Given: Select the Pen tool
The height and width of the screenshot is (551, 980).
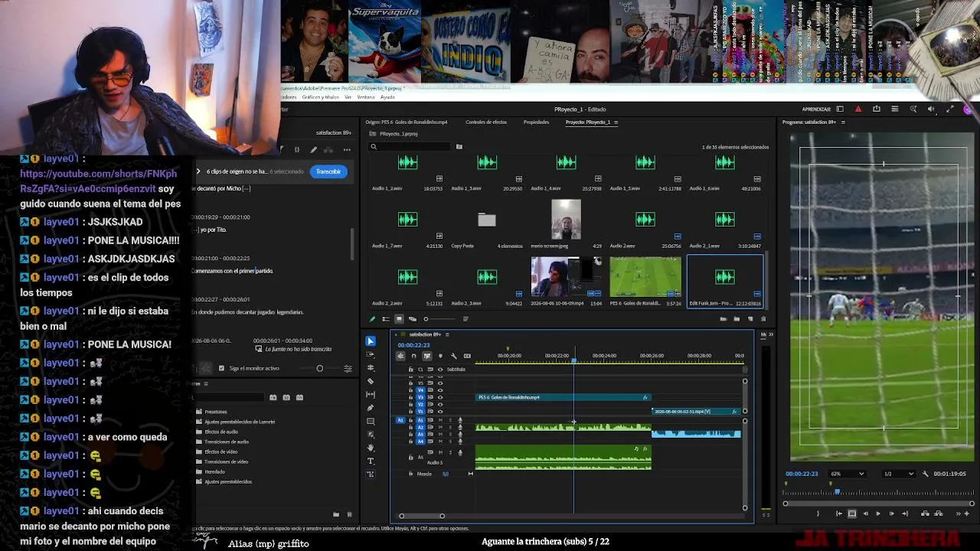Looking at the screenshot, I should pos(371,408).
